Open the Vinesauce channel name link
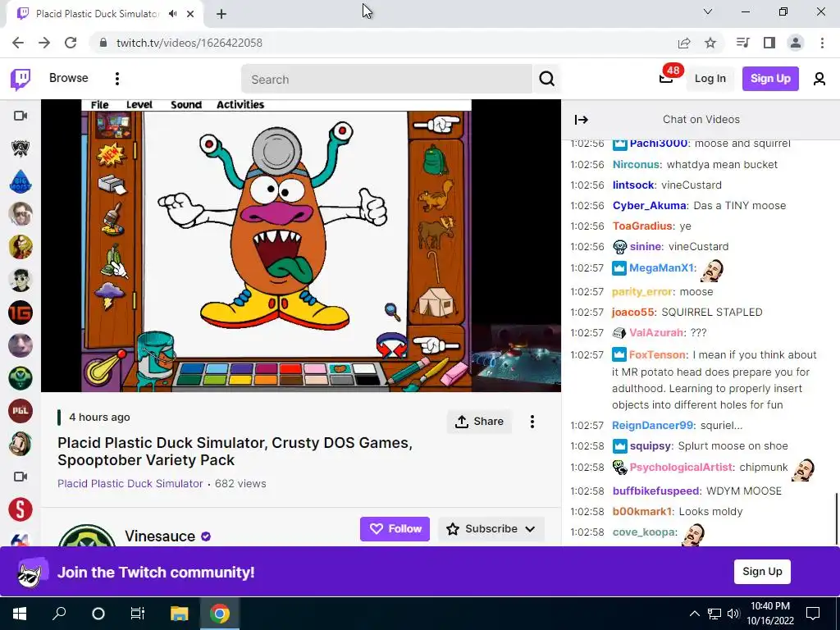840x630 pixels. (160, 536)
